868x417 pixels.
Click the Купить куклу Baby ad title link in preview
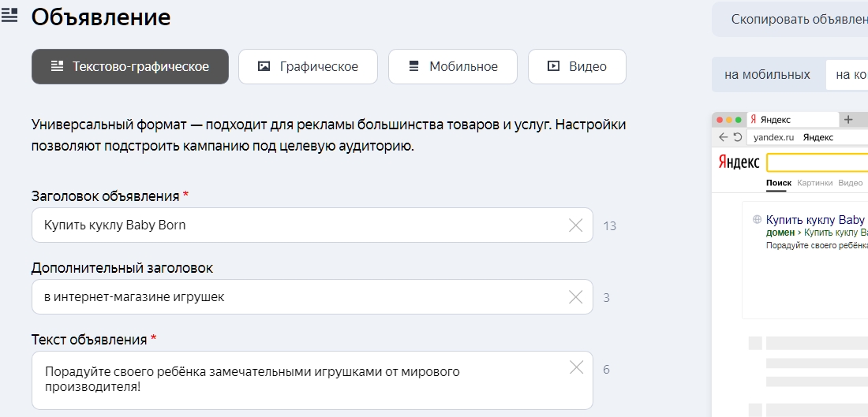click(x=815, y=220)
